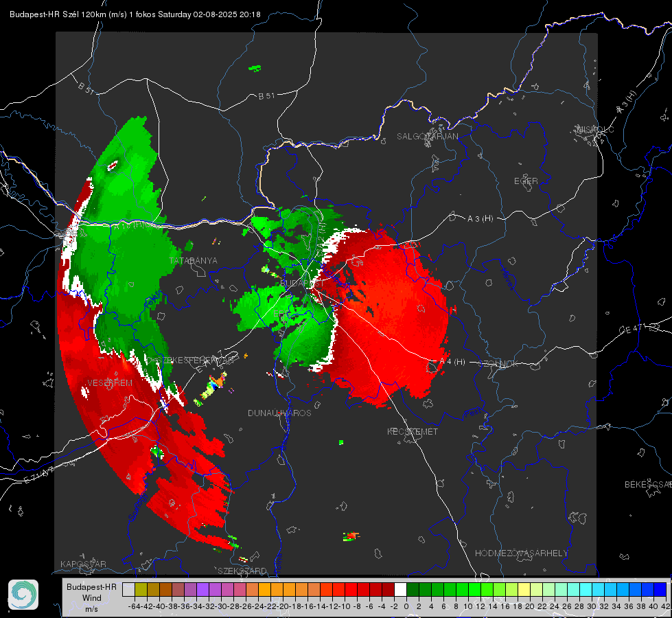Click the BUDAPEST city label
672x618 pixels.
pyautogui.click(x=302, y=284)
